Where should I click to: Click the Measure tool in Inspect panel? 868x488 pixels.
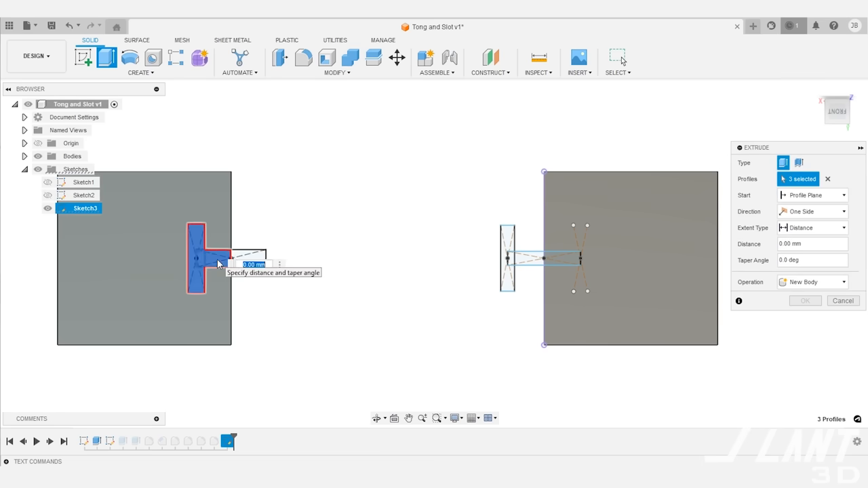click(x=538, y=58)
